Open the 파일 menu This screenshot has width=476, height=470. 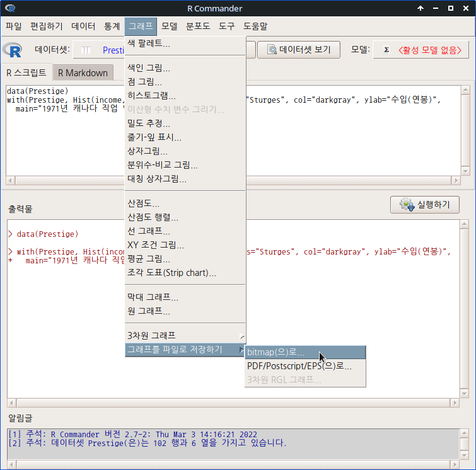pos(14,26)
